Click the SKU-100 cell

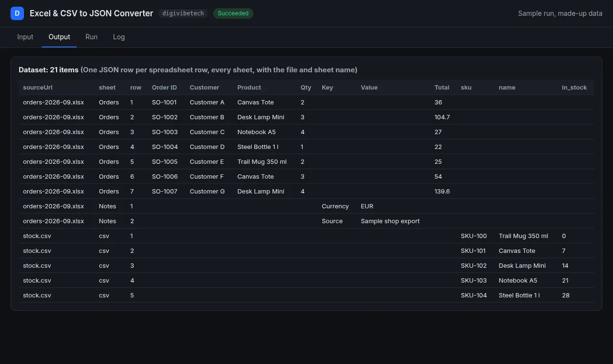pos(474,236)
